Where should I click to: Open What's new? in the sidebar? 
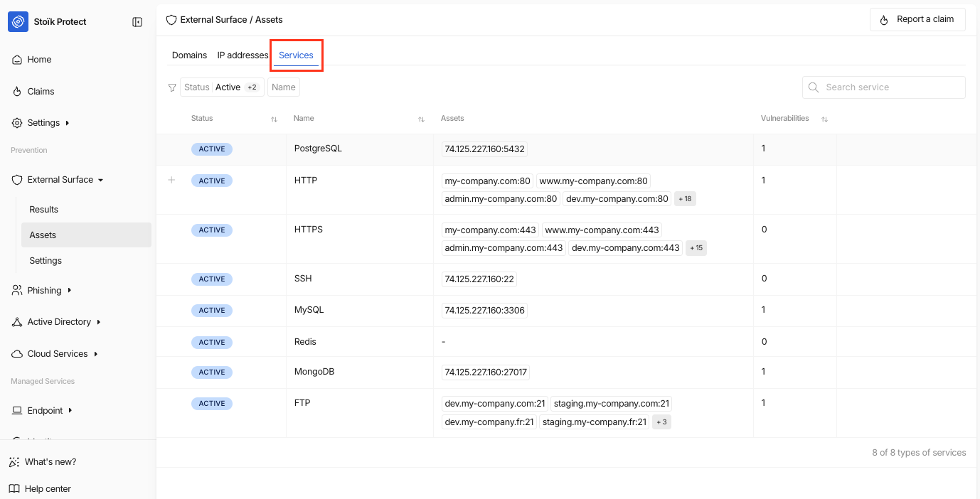pos(50,462)
